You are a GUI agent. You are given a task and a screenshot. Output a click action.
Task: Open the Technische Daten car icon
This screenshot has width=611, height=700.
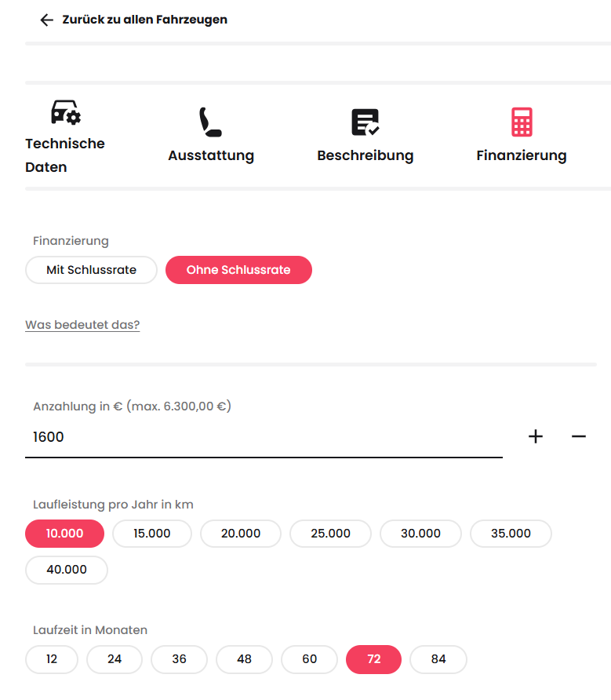pos(66,113)
